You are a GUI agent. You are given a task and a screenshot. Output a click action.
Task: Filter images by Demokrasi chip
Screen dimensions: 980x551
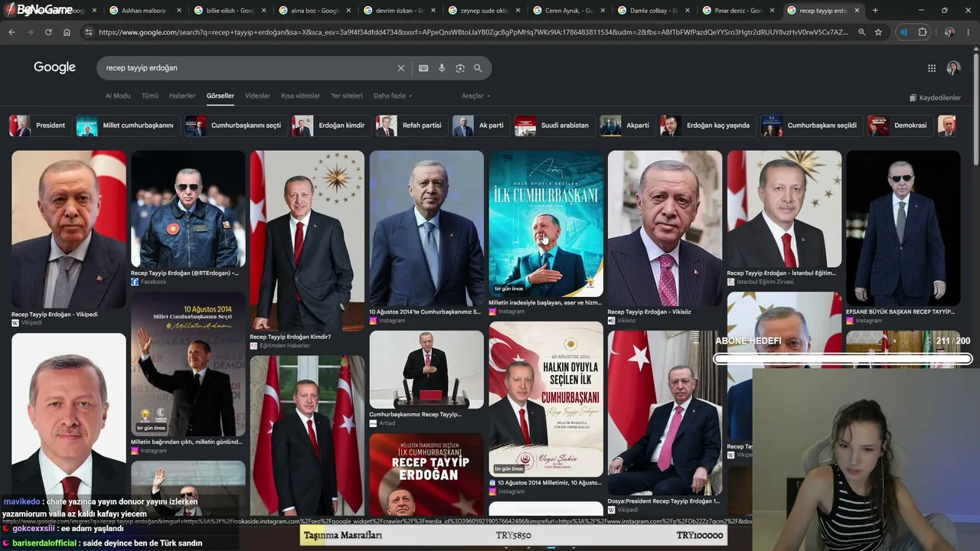tap(900, 126)
